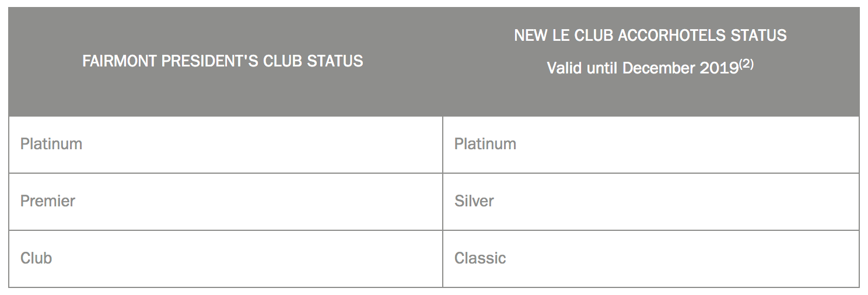The height and width of the screenshot is (295, 868).
Task: Click the Club status cell
Action: pyautogui.click(x=36, y=258)
